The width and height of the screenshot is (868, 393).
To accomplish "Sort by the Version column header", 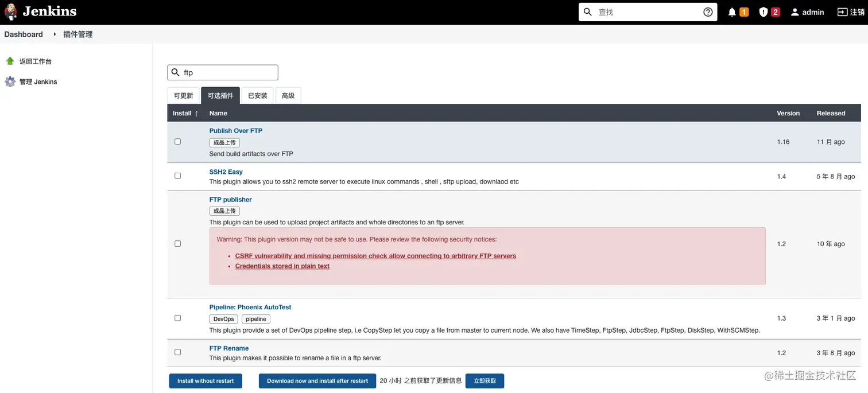I will (x=788, y=114).
